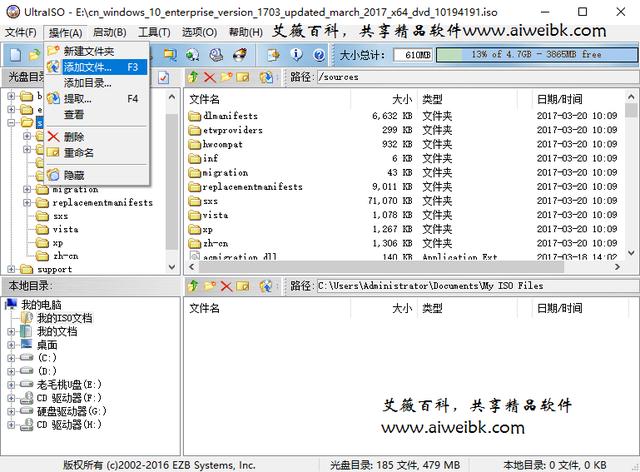
Task: Click Rename icon in local pane toolbar
Action: tap(243, 286)
